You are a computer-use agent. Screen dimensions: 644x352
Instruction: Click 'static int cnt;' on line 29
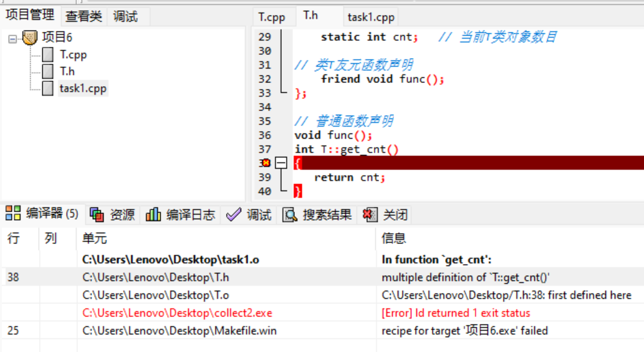click(369, 37)
